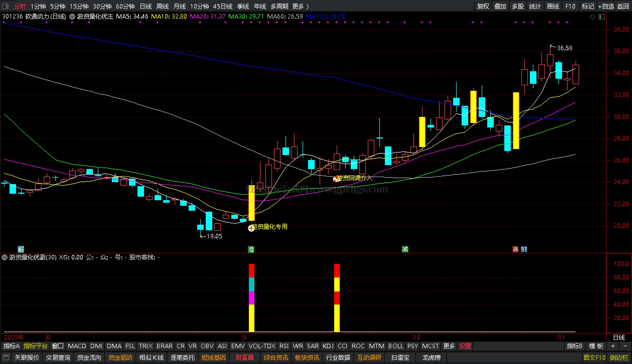This screenshot has width=632, height=364.
Task: Open 财富圈 panel
Action: [245, 357]
